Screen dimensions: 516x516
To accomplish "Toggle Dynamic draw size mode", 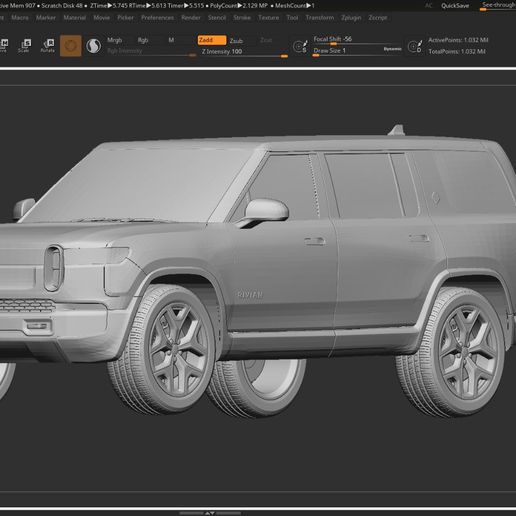I will tap(392, 49).
